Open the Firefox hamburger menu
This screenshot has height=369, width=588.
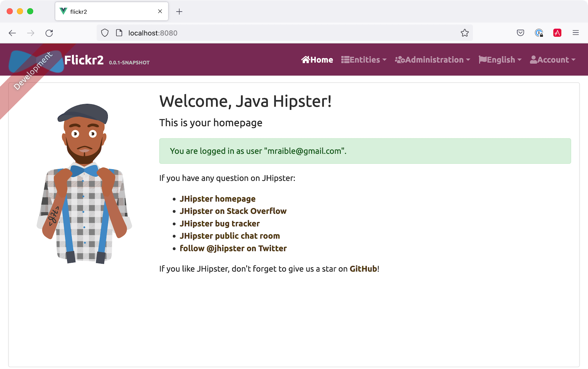pos(576,33)
